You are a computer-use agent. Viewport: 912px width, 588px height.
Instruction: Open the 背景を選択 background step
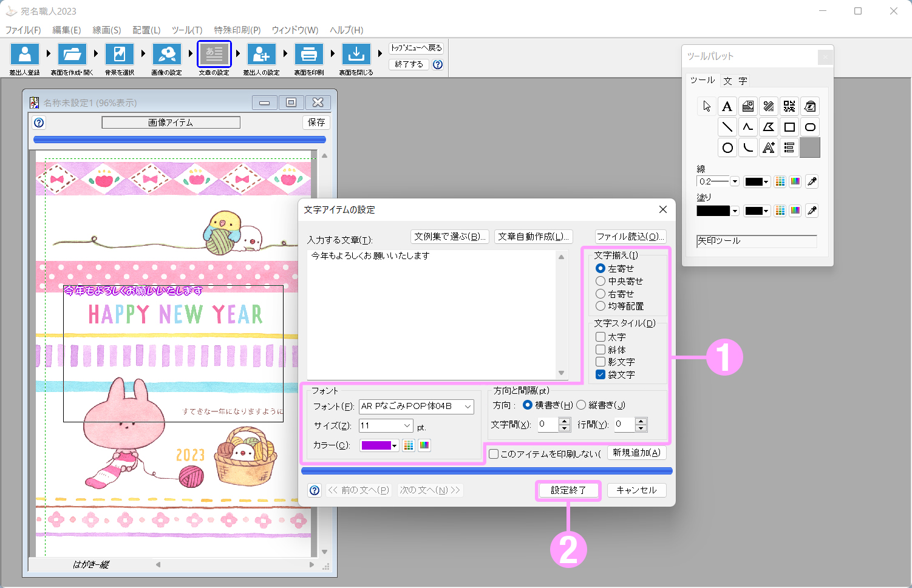click(x=120, y=55)
